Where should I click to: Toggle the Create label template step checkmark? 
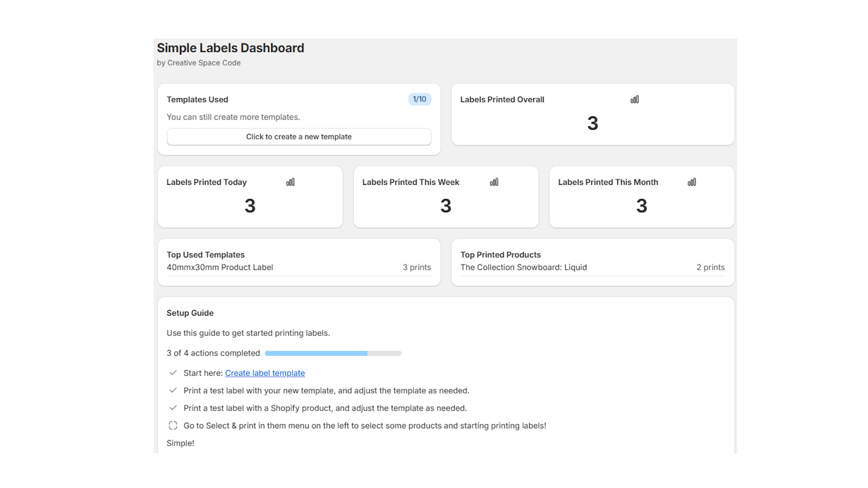tap(173, 373)
